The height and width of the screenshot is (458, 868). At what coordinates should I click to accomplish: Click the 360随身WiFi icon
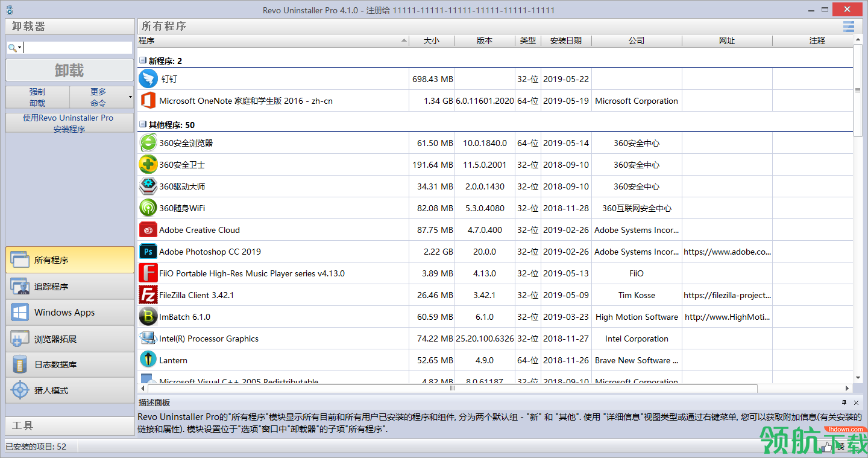pyautogui.click(x=148, y=208)
